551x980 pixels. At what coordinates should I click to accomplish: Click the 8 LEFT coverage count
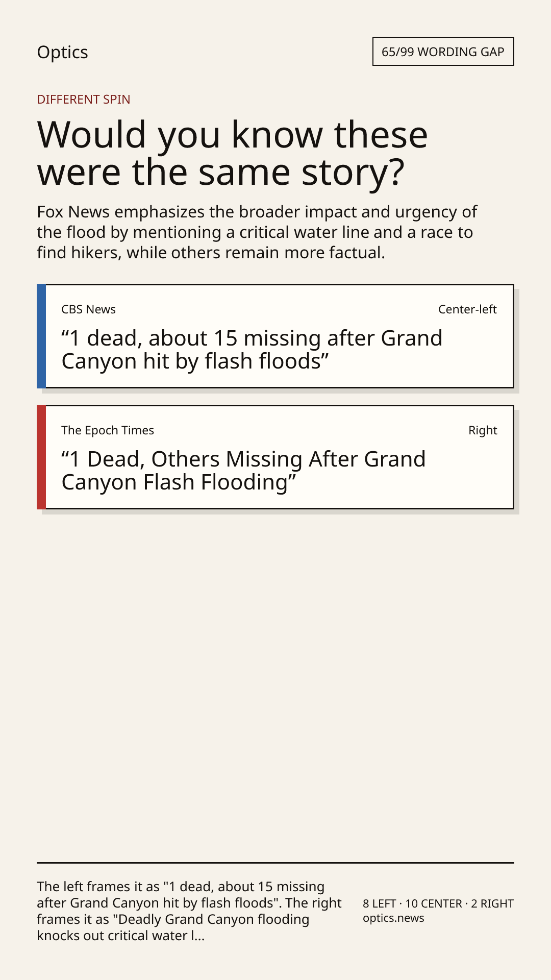pyautogui.click(x=380, y=903)
